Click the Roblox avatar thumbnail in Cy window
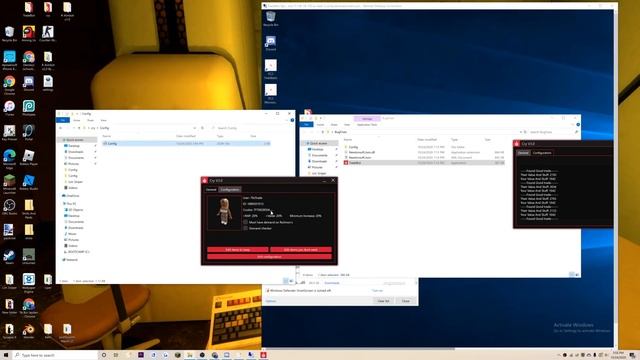Viewport: 640px width, 360px height. pos(224,213)
